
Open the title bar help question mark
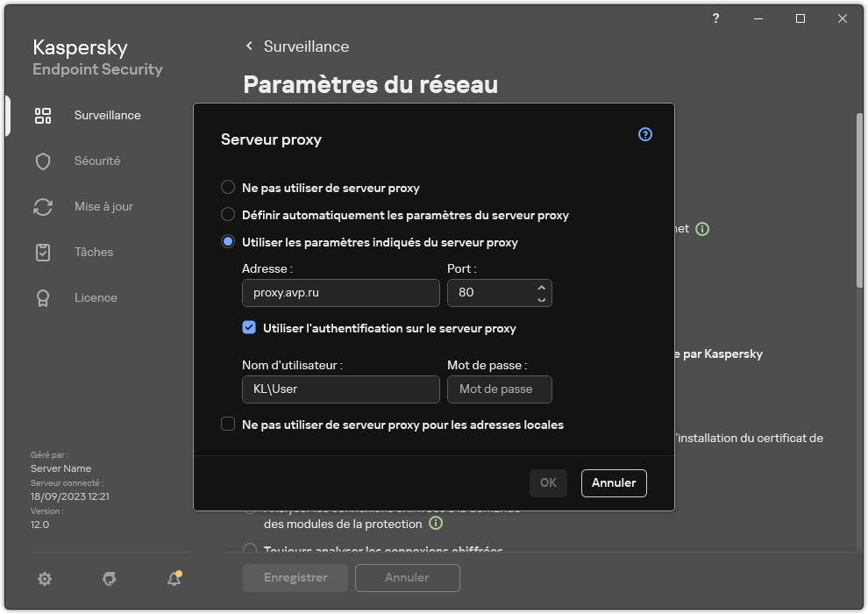click(x=715, y=18)
